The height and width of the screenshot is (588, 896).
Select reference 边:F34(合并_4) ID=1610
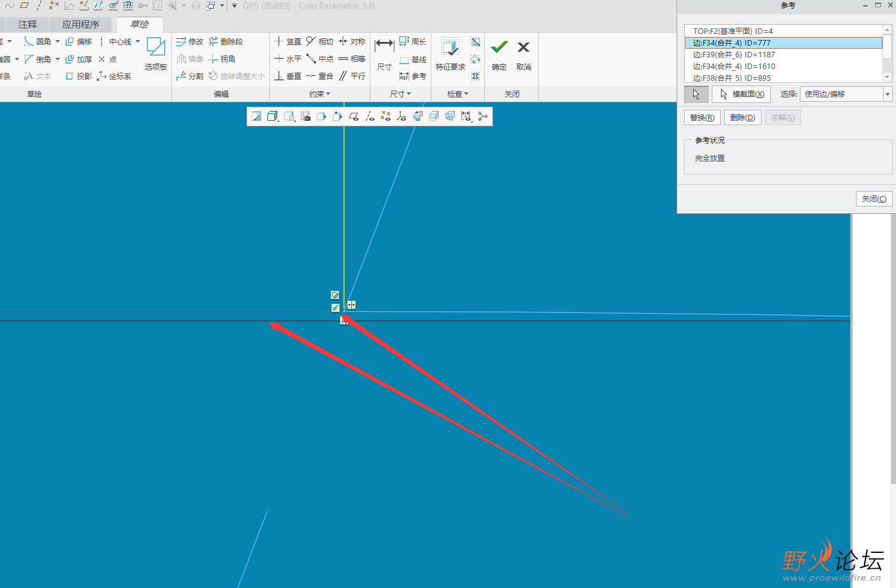784,66
